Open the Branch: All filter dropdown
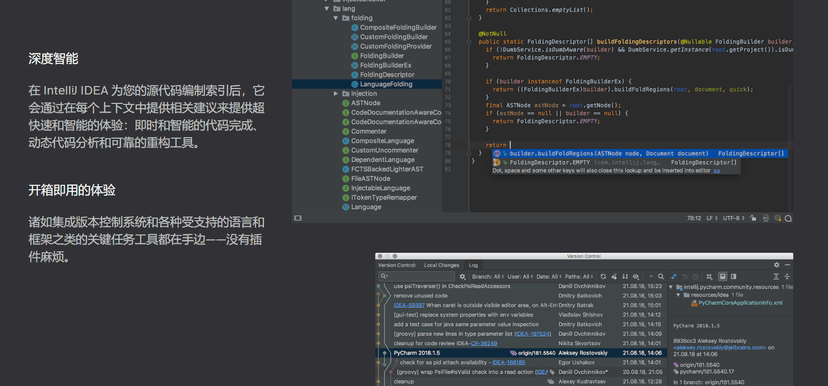 (x=489, y=277)
